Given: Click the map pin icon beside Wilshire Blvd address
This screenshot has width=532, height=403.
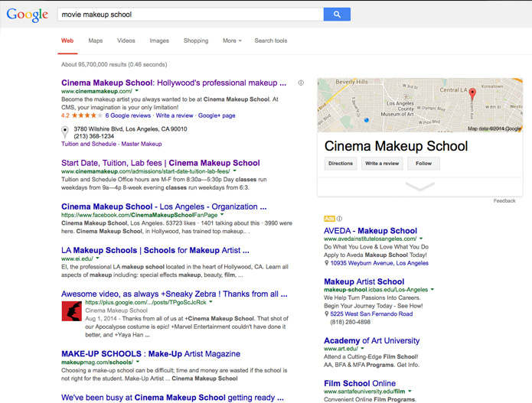Looking at the screenshot, I should [64, 132].
